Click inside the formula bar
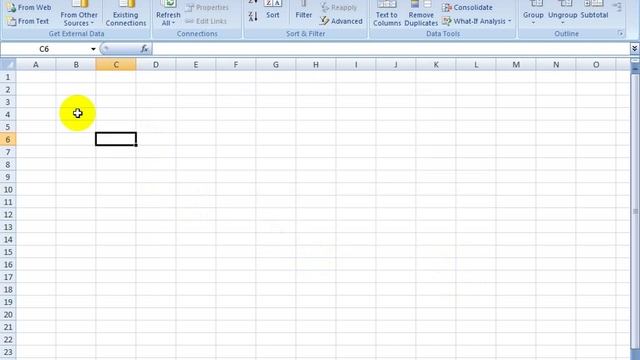Viewport: 640px width, 360px height. [391, 49]
